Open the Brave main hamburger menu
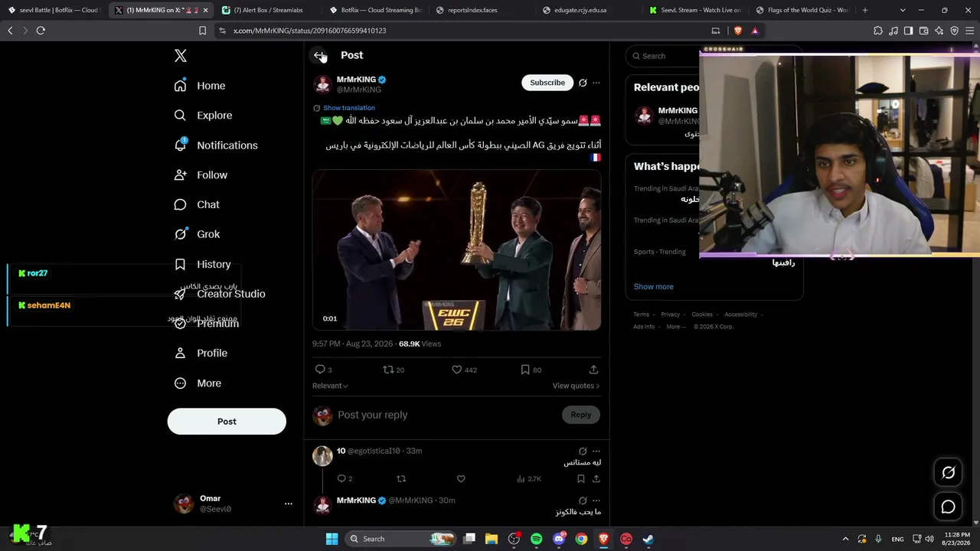Screen dimensions: 980x551 969,31
